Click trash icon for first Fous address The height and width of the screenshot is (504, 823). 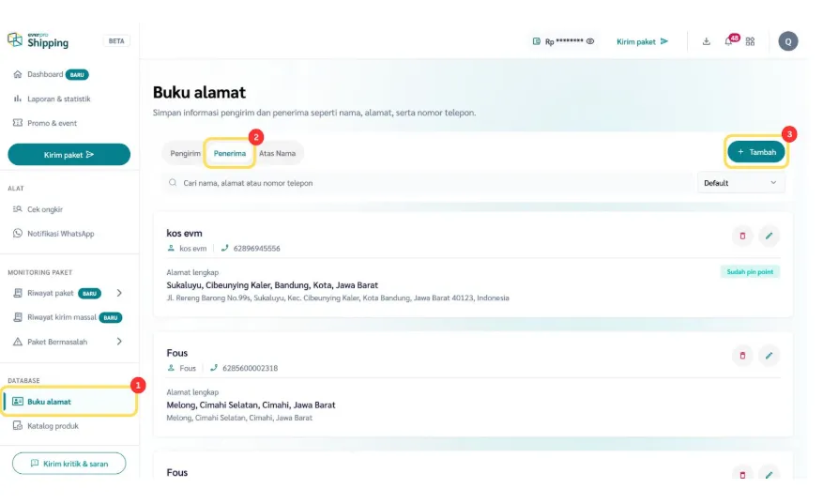click(x=742, y=356)
